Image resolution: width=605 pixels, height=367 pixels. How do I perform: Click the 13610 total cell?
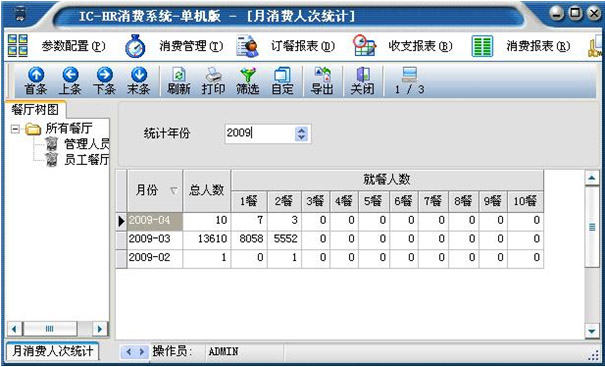[207, 240]
